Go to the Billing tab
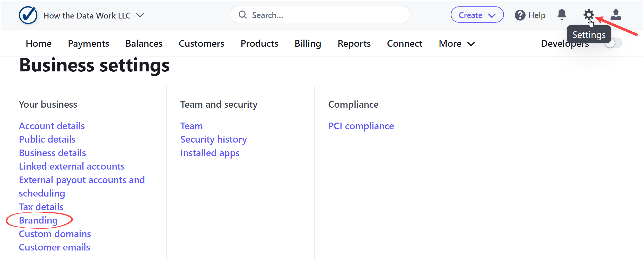 pos(308,44)
